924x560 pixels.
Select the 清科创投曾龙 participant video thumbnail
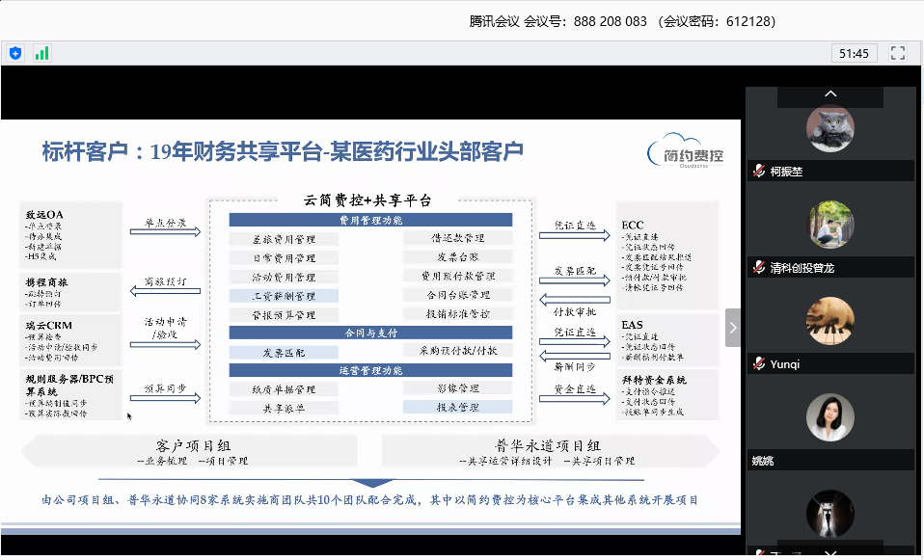[830, 226]
